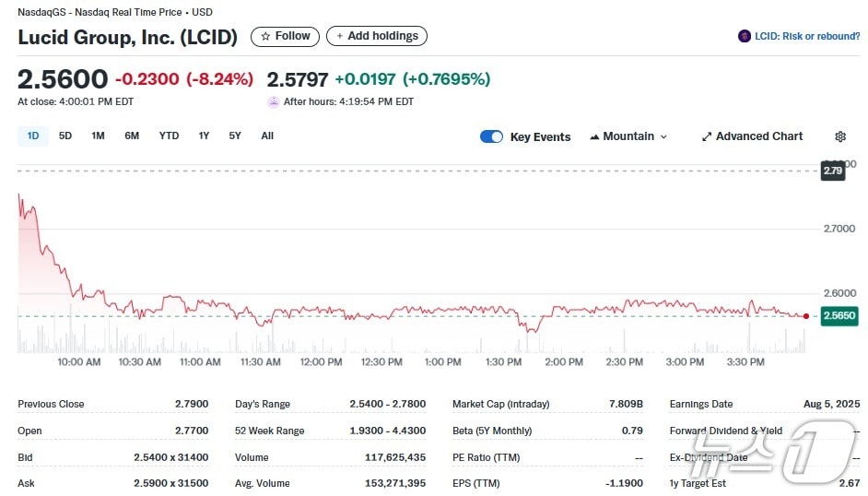Select the 1M chart range
The width and height of the screenshot is (868, 496).
coord(98,136)
